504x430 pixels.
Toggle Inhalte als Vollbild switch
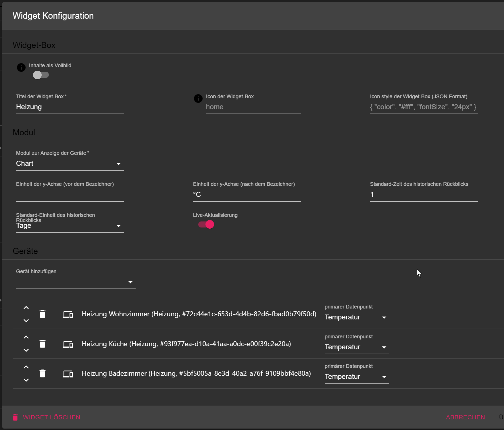click(x=41, y=75)
